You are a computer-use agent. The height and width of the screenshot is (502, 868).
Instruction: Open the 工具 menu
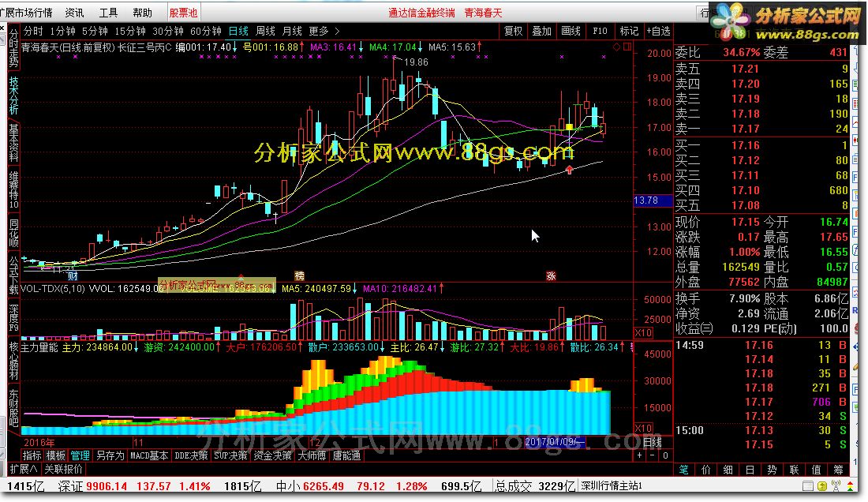109,12
